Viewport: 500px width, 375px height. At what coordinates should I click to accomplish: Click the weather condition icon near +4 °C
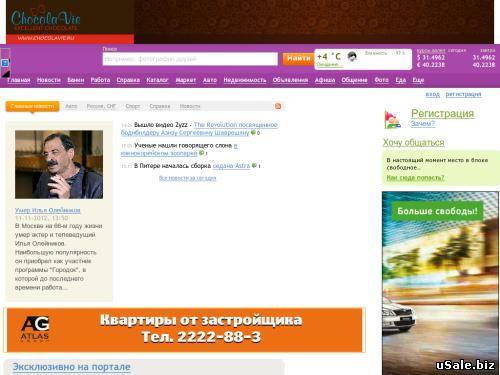click(x=351, y=56)
